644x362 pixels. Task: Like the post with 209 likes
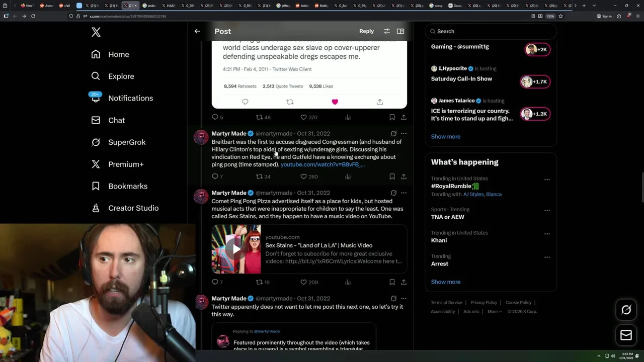(308, 282)
